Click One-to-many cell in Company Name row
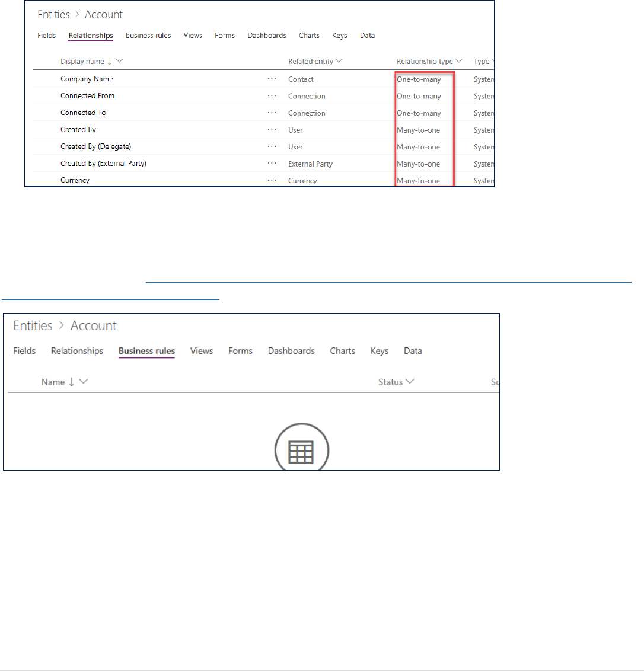 tap(419, 79)
